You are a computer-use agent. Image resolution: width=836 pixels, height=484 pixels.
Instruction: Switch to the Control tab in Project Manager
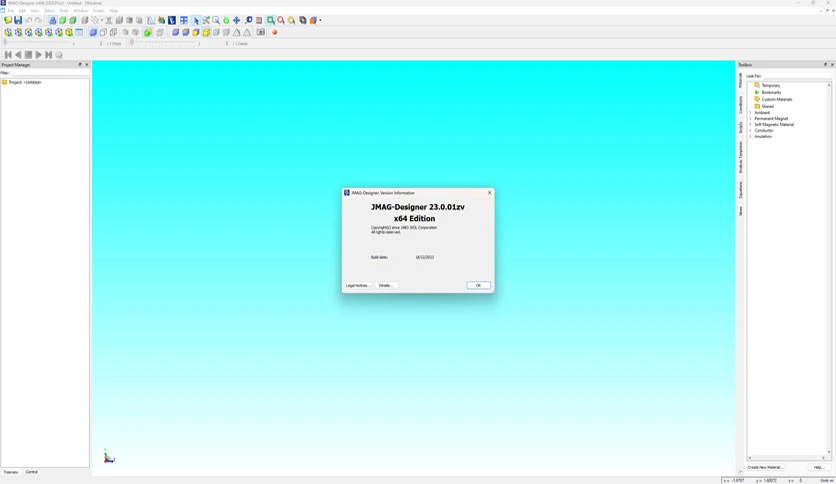[x=31, y=472]
